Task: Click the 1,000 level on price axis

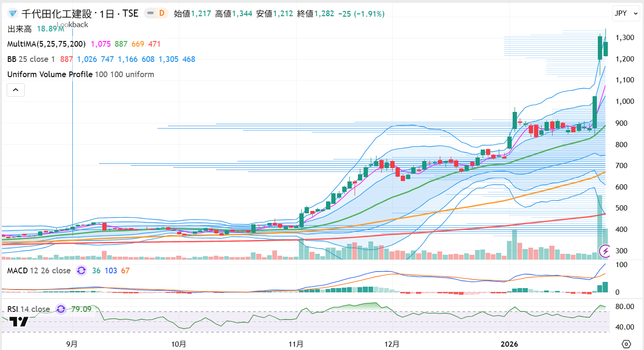Action: point(624,101)
